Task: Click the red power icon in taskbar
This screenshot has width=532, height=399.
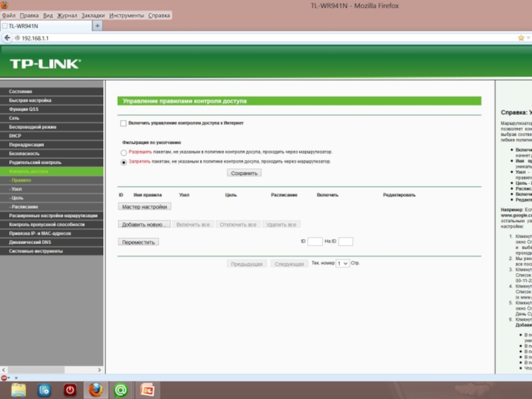Action: pos(70,389)
